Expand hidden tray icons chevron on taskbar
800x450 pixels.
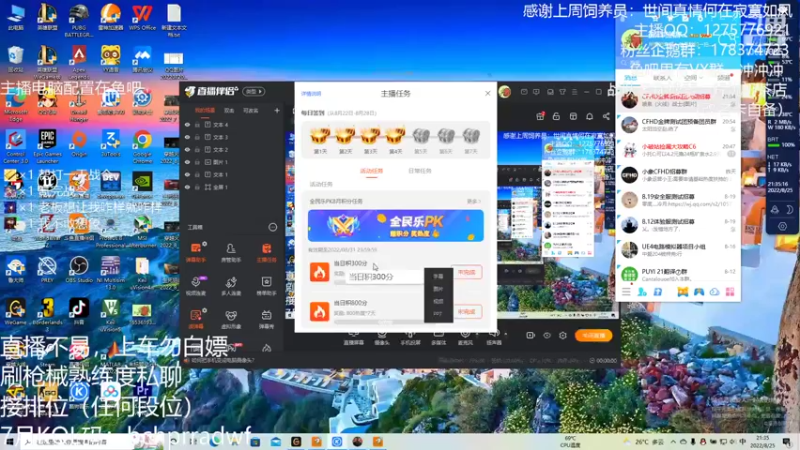point(673,442)
